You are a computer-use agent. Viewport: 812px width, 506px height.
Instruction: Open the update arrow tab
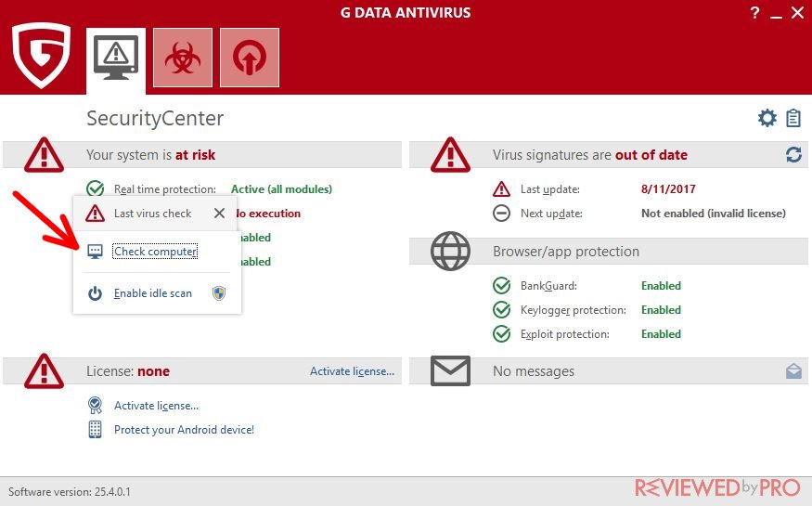click(x=250, y=58)
